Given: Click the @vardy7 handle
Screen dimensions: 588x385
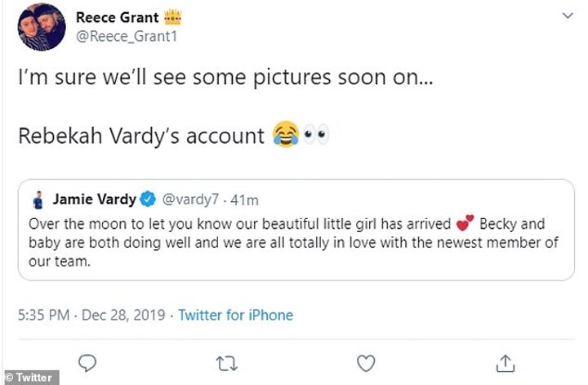Looking at the screenshot, I should click(x=194, y=199).
